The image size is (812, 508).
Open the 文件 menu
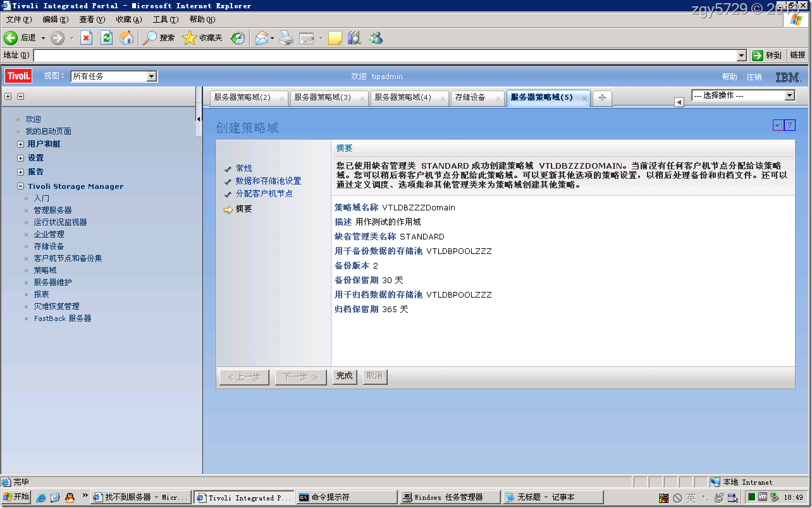[18, 20]
